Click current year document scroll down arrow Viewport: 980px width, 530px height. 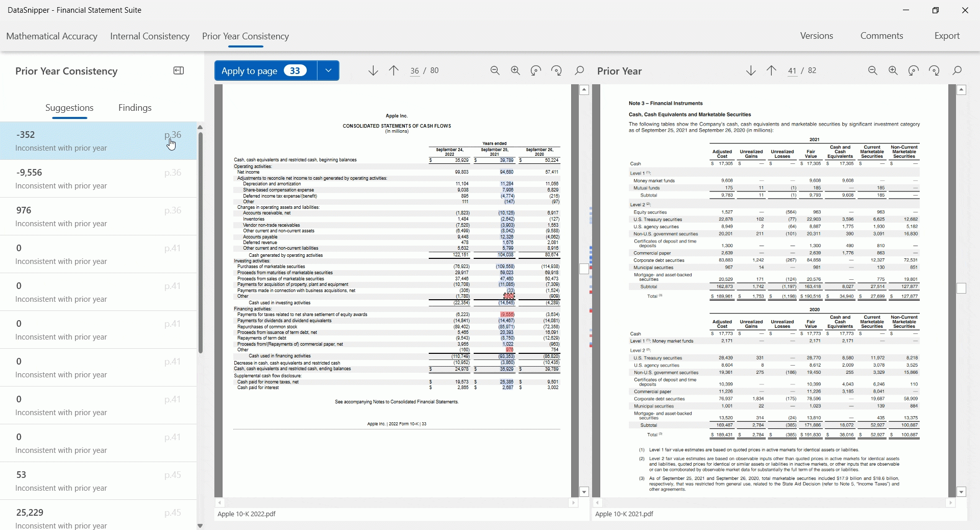tap(584, 492)
